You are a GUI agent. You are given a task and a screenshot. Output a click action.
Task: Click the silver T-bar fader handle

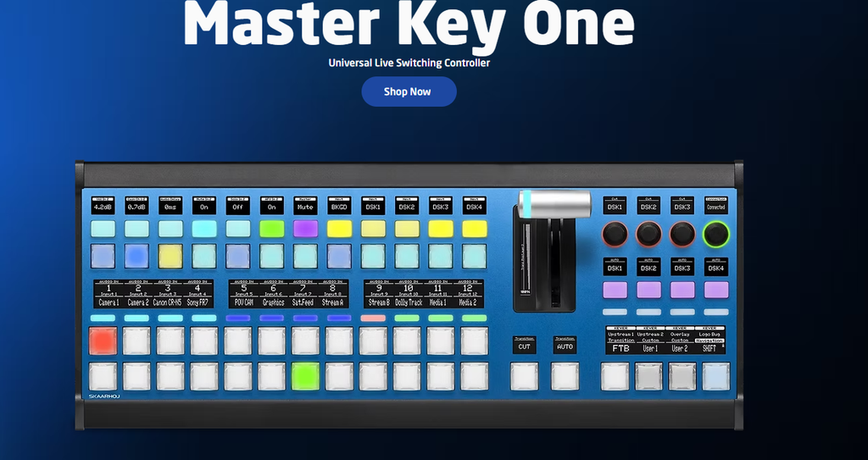click(554, 203)
